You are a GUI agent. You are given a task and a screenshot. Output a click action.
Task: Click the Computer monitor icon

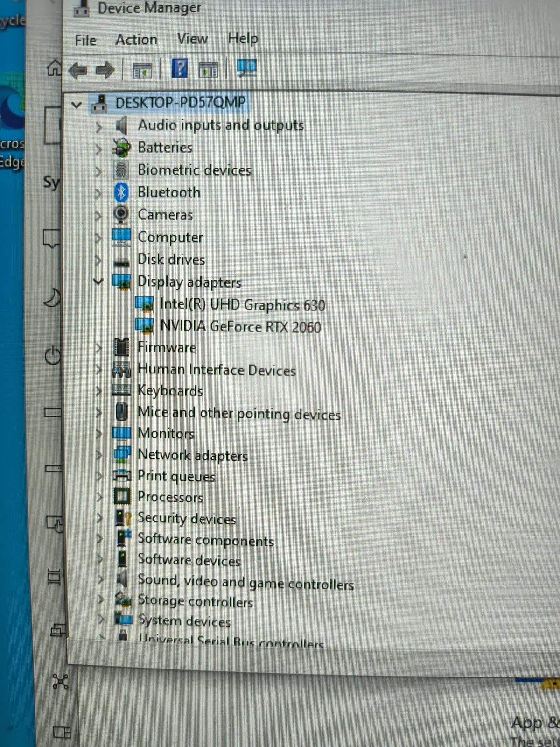pos(121,237)
